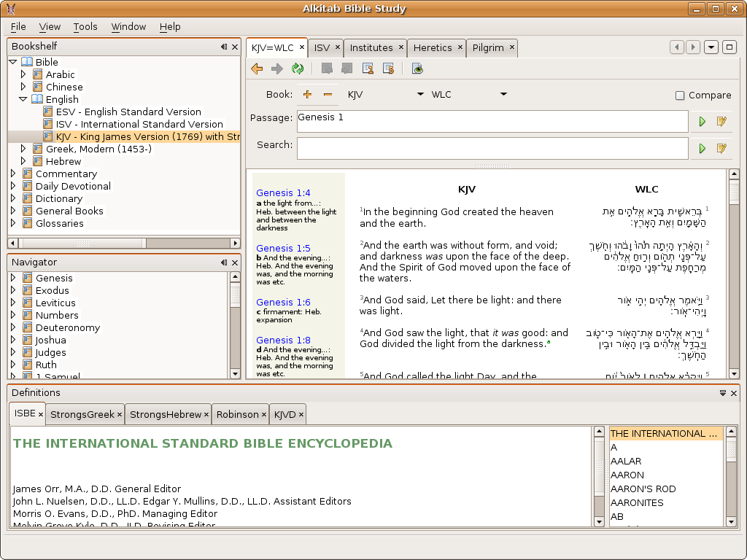Click inside the Search text field
The width and height of the screenshot is (747, 560).
[492, 149]
